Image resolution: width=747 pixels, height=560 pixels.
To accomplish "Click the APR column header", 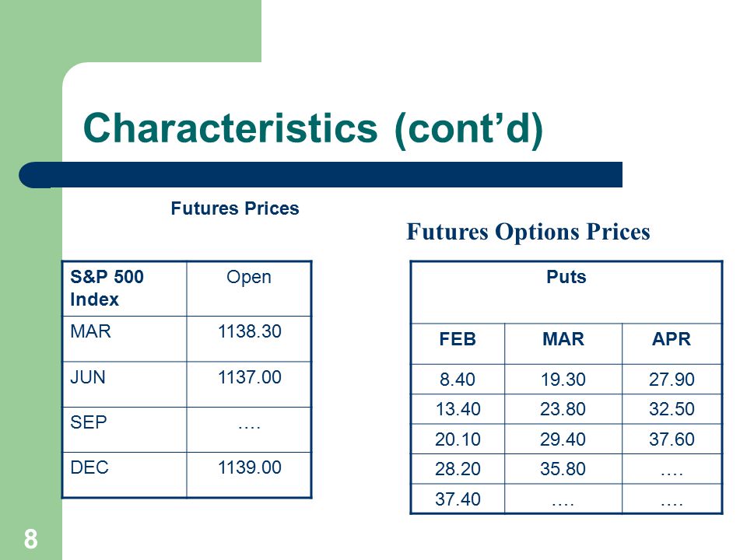I will click(672, 339).
